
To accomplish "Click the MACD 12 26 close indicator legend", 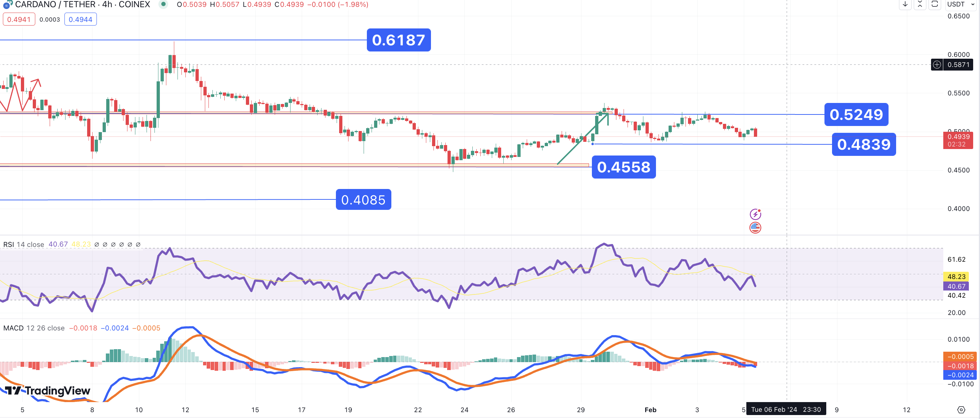I will (34, 328).
